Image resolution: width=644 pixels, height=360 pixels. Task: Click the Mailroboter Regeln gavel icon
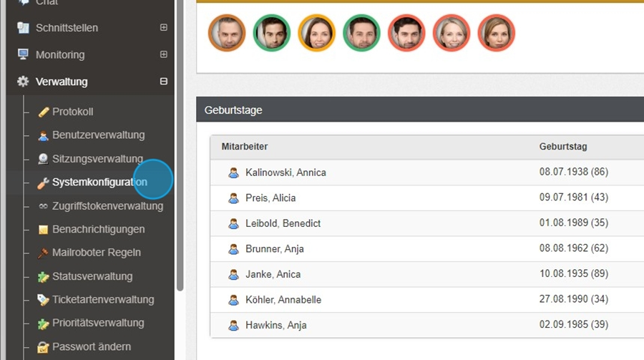pos(44,253)
